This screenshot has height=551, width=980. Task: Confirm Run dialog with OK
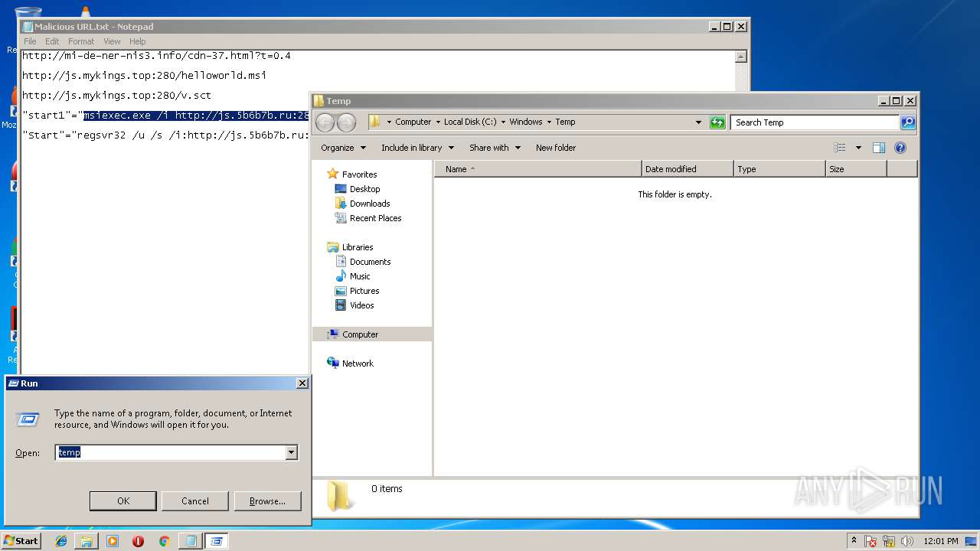coord(123,501)
